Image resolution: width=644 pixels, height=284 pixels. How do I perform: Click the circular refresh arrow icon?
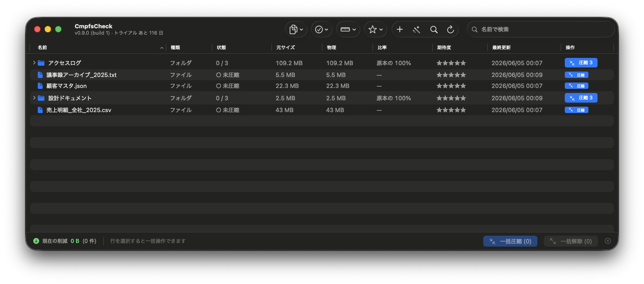point(450,29)
